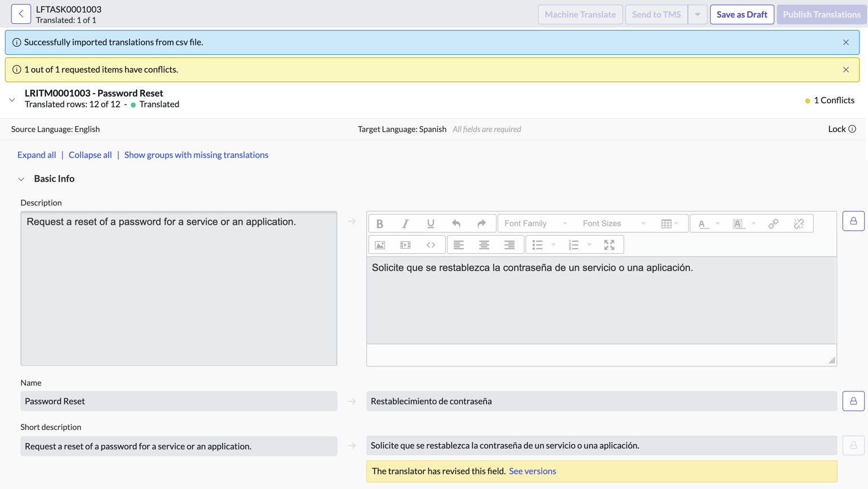Image resolution: width=868 pixels, height=489 pixels.
Task: Align text right in the editor
Action: tap(510, 245)
